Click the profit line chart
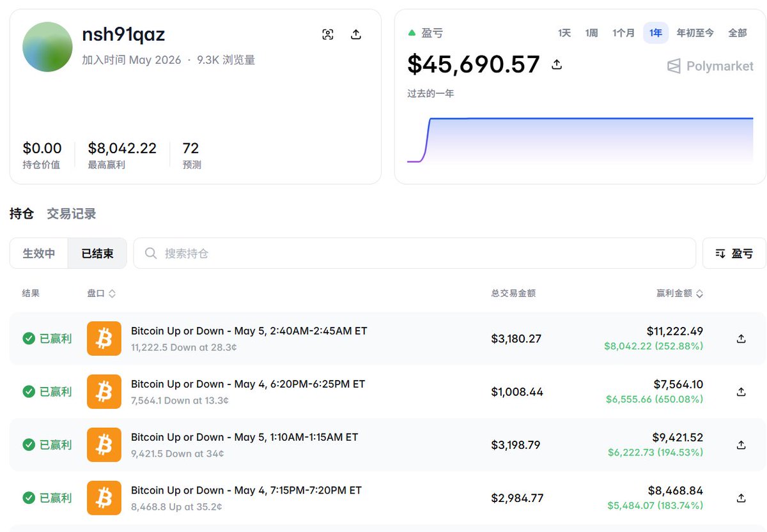Screen dimensions: 767x532 point(580,139)
